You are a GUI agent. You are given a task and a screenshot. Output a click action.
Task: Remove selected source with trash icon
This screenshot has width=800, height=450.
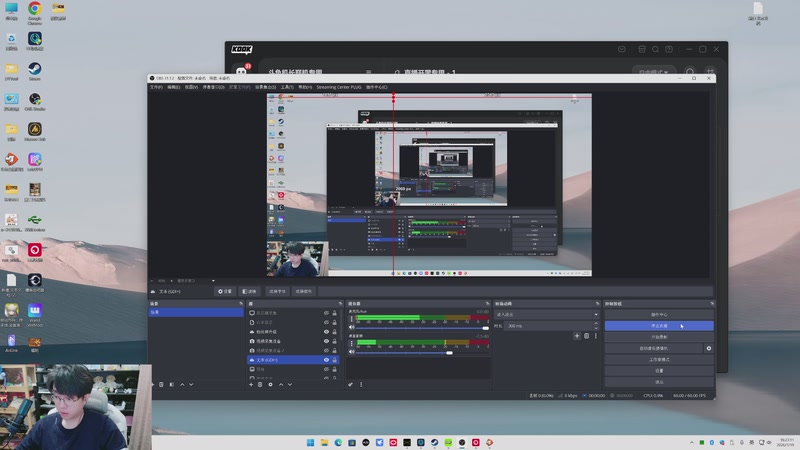click(x=260, y=385)
